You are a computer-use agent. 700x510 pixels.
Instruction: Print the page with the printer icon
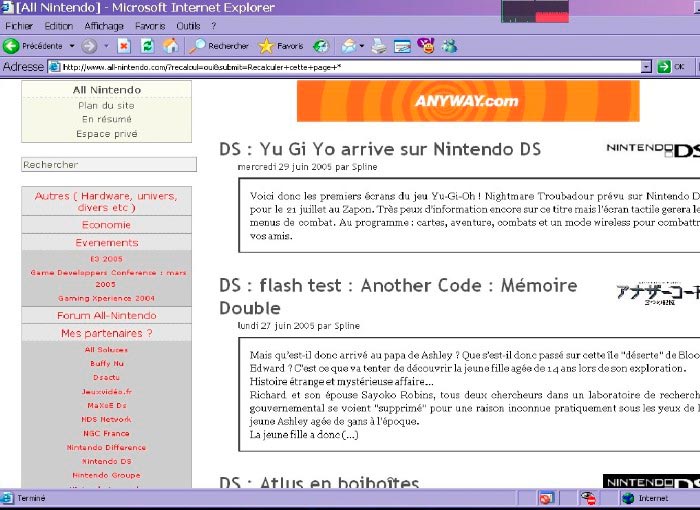[x=379, y=46]
